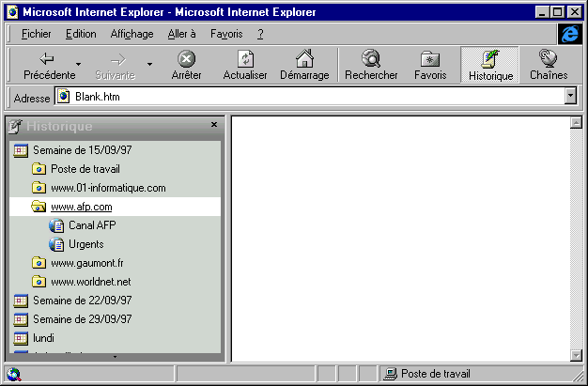Expand the www.worldnet.net folder
This screenshot has height=386, width=588.
click(x=91, y=282)
